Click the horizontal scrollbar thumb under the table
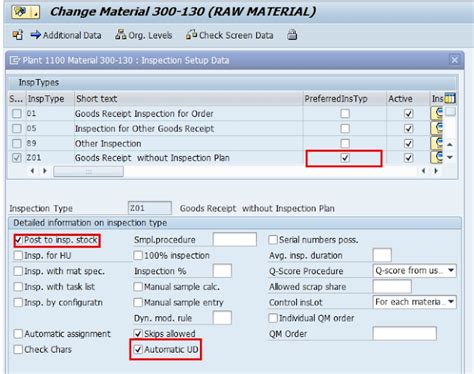 (x=88, y=171)
